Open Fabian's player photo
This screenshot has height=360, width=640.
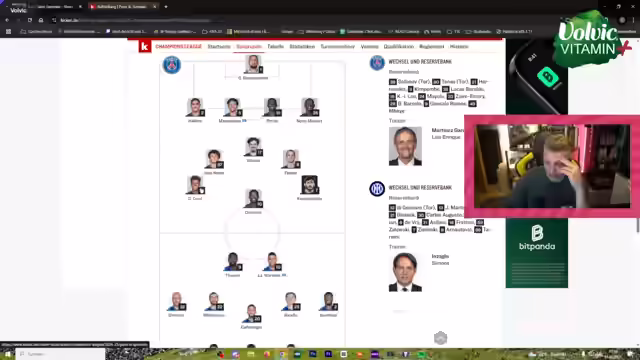tap(291, 159)
